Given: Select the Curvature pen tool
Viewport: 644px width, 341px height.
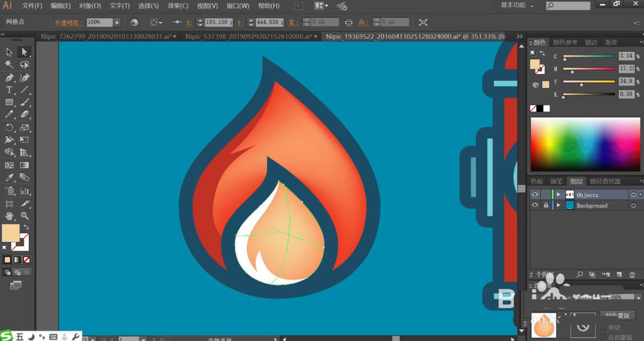Looking at the screenshot, I should pyautogui.click(x=24, y=78).
